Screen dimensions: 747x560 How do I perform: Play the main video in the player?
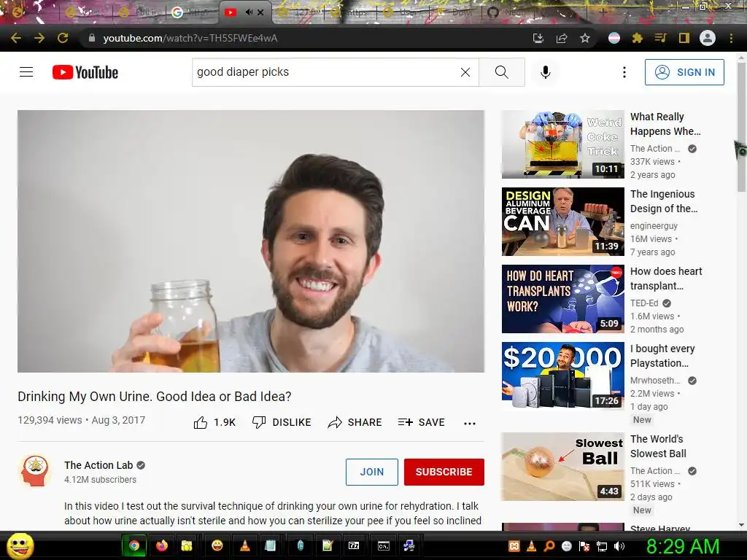tap(251, 241)
